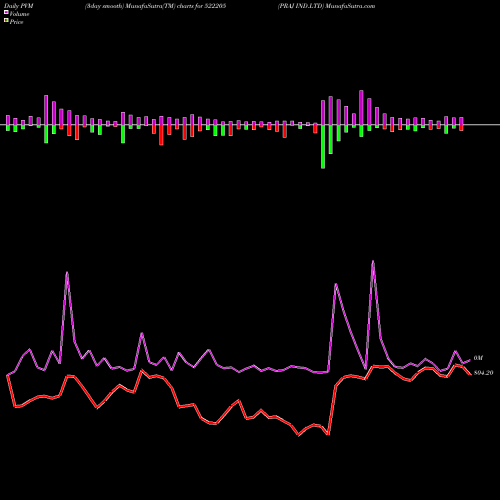Click the '894.20' price value label
This screenshot has height=500, width=500.
pyautogui.click(x=483, y=373)
